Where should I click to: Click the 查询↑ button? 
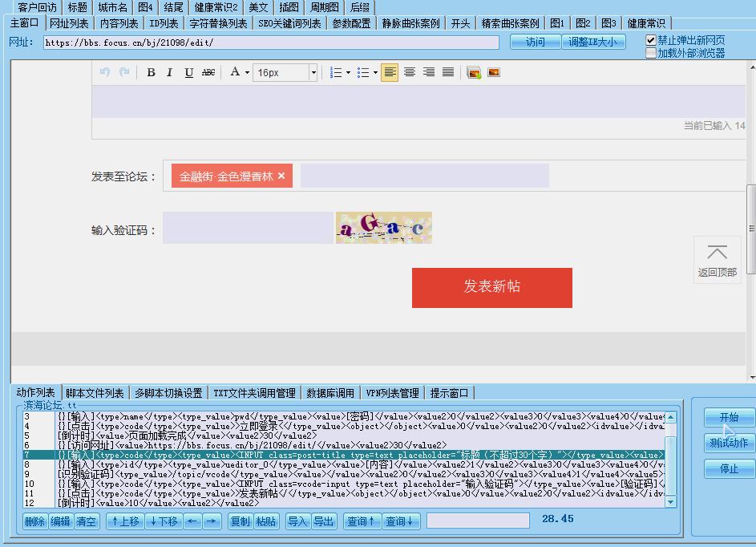tap(362, 521)
